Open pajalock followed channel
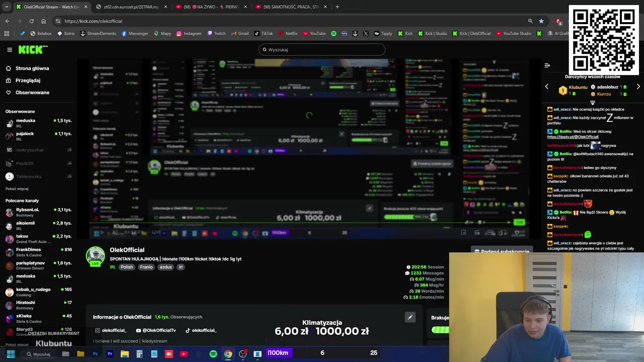The width and height of the screenshot is (644, 362). (x=38, y=136)
